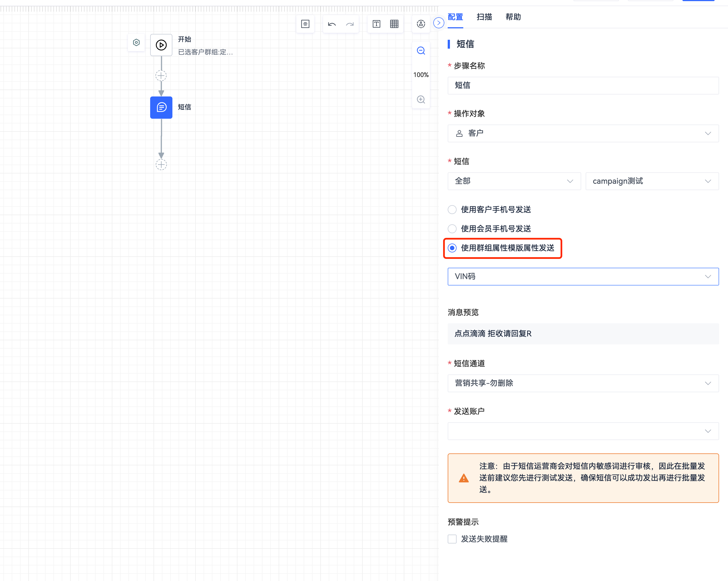This screenshot has width=728, height=581.
Task: Toggle the canvas grid icon
Action: tap(394, 24)
